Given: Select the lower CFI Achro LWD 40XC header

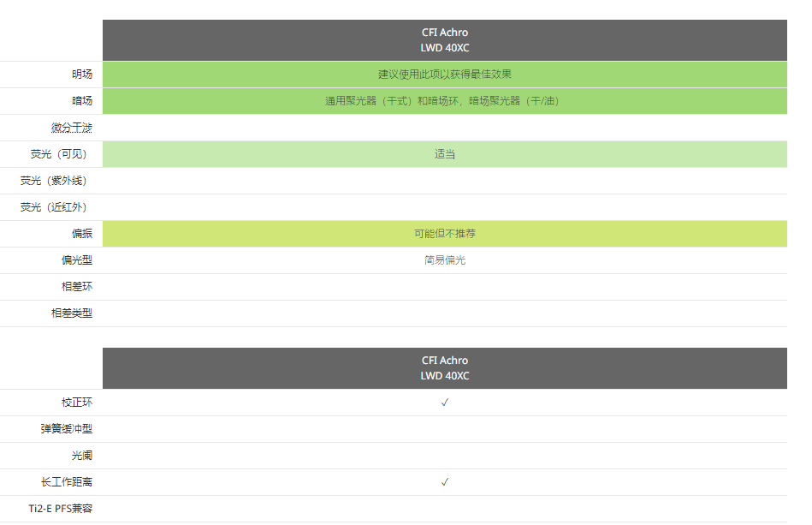Looking at the screenshot, I should click(444, 368).
